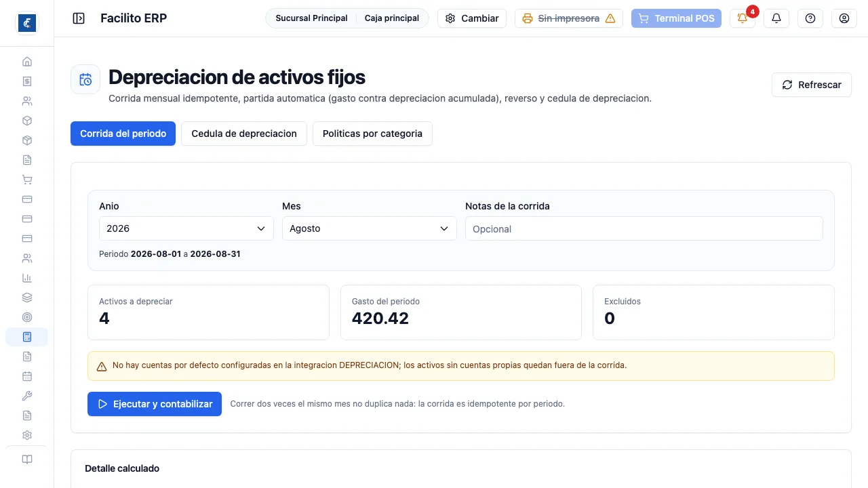Click the Terminal POS button
868x488 pixels.
click(x=676, y=18)
